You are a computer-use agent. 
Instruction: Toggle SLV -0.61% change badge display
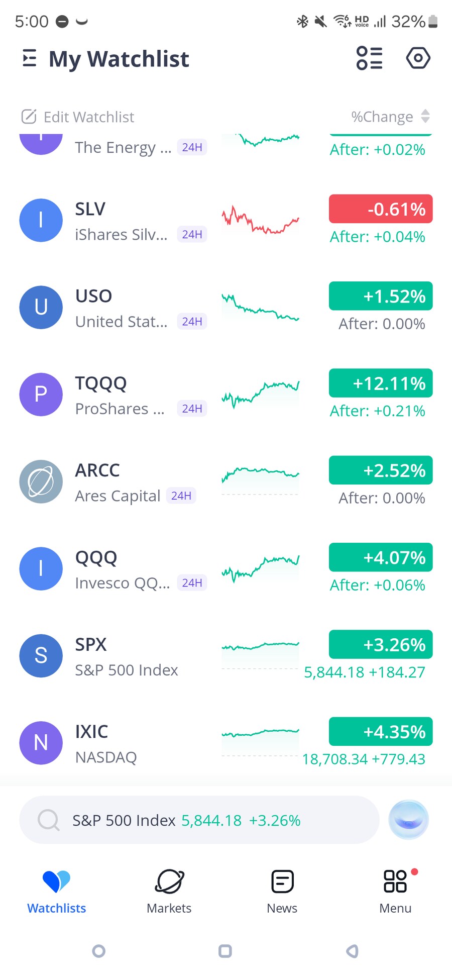pos(381,209)
